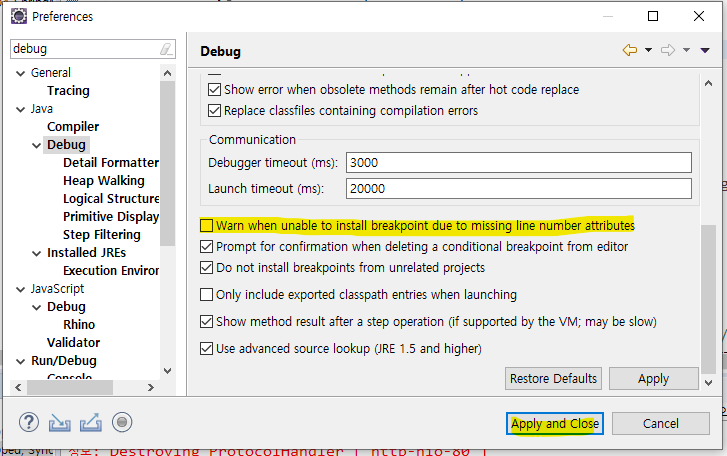Collapse the Installed JREs tree node

coord(37,253)
